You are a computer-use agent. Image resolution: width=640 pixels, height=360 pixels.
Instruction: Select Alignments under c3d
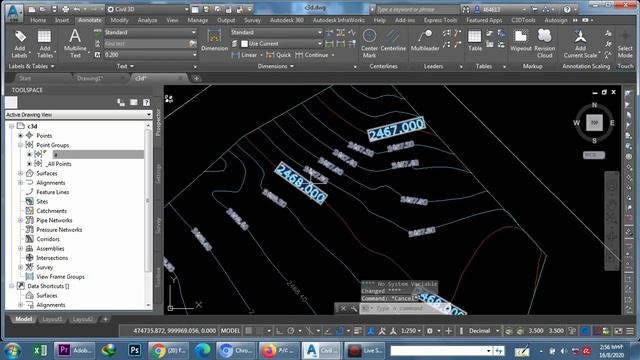[x=51, y=182]
